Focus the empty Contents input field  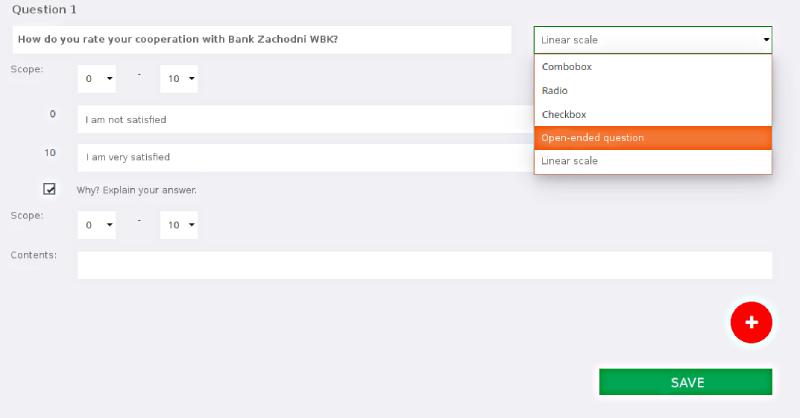click(424, 265)
